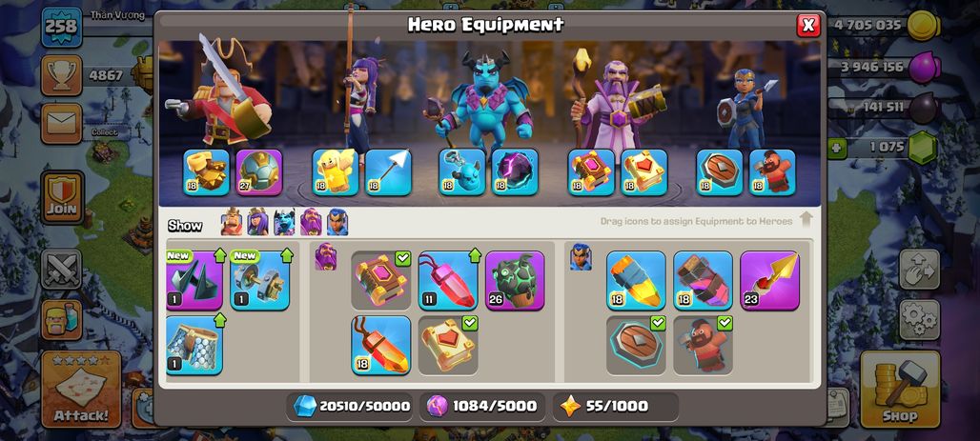
Task: Click the upgrade arrow on Snake Bracelet
Action: point(220,321)
